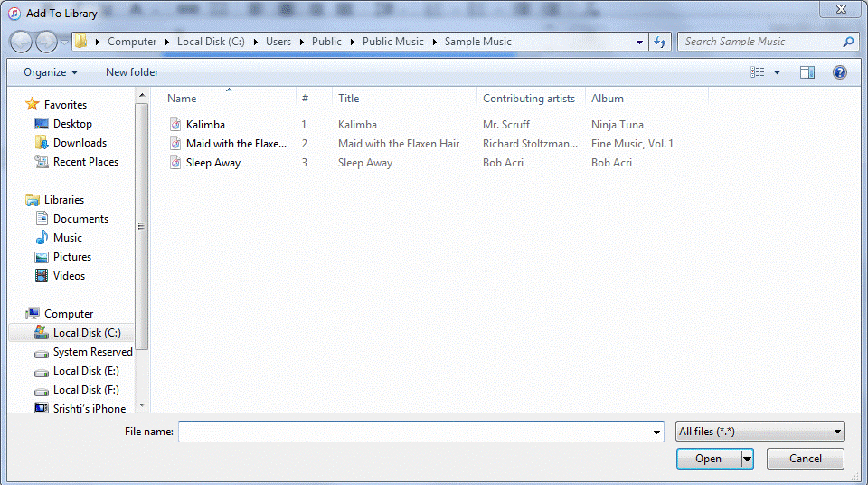The image size is (868, 485).
Task: Expand the arrow after Computer in the address bar
Action: pos(166,42)
